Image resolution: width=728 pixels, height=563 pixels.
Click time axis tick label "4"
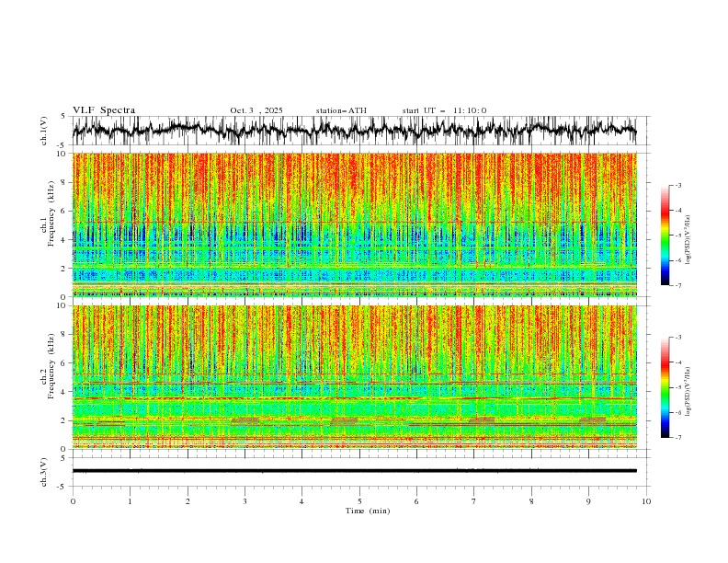tap(301, 501)
